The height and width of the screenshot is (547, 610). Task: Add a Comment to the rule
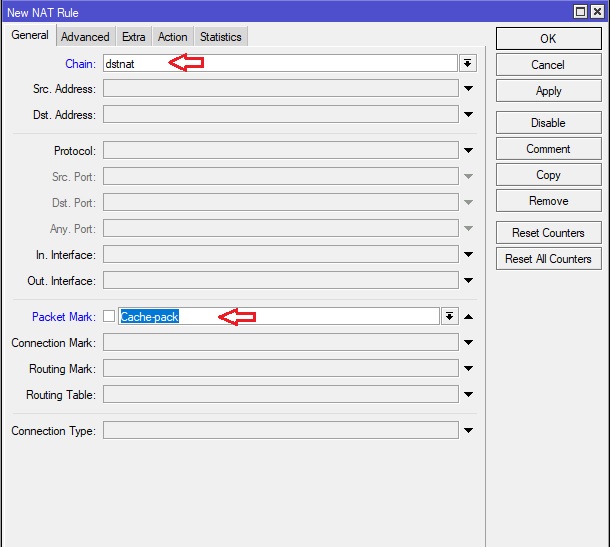tap(549, 149)
